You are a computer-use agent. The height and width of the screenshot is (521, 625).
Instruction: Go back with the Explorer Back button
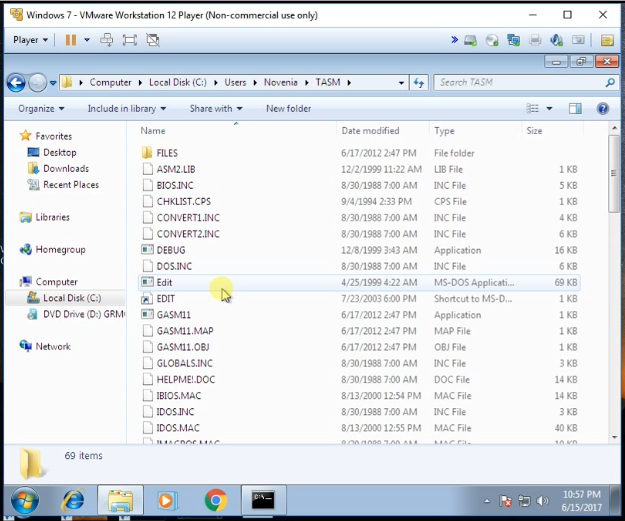pyautogui.click(x=16, y=83)
